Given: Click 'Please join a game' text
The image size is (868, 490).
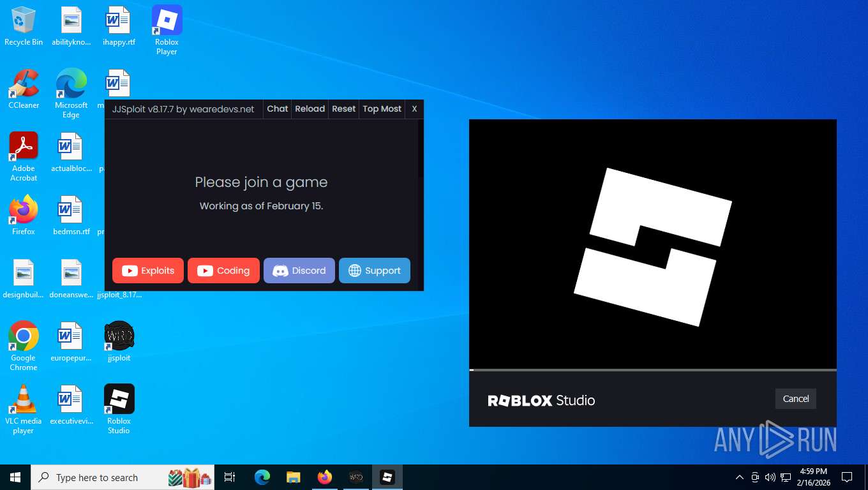Looking at the screenshot, I should 261,182.
